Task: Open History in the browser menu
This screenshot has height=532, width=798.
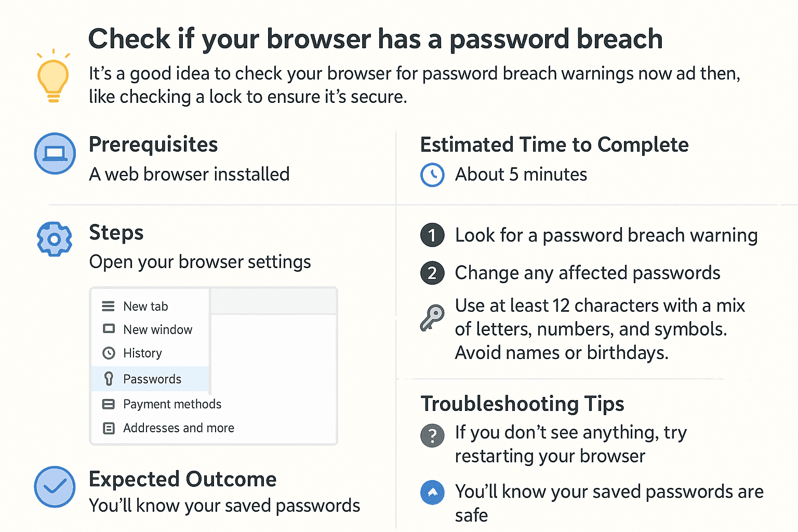Action: tap(142, 353)
